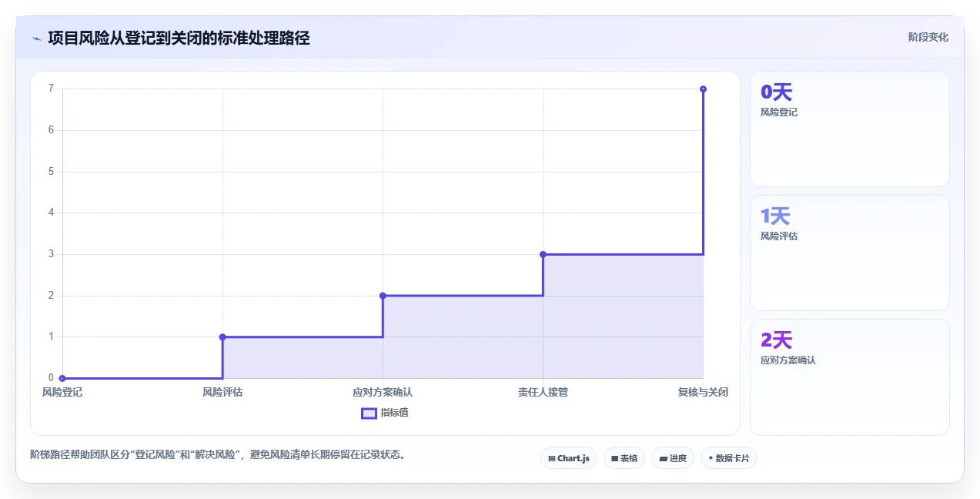980x499 pixels.
Task: Click the 指标值 legend color box
Action: tap(369, 413)
